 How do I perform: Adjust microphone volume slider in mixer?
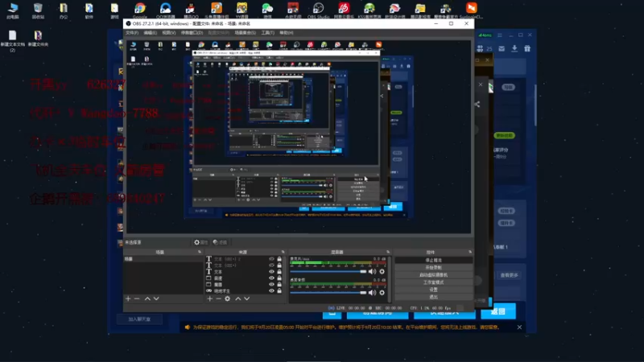coord(328,272)
